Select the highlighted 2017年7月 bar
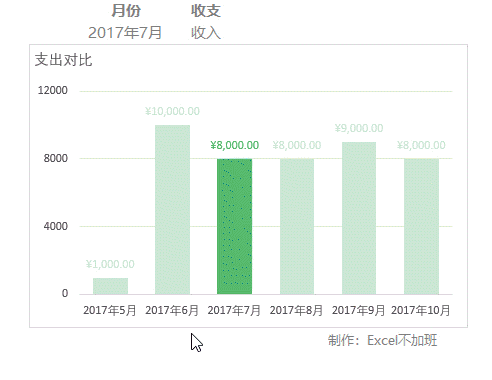The width and height of the screenshot is (492, 380). click(x=234, y=226)
